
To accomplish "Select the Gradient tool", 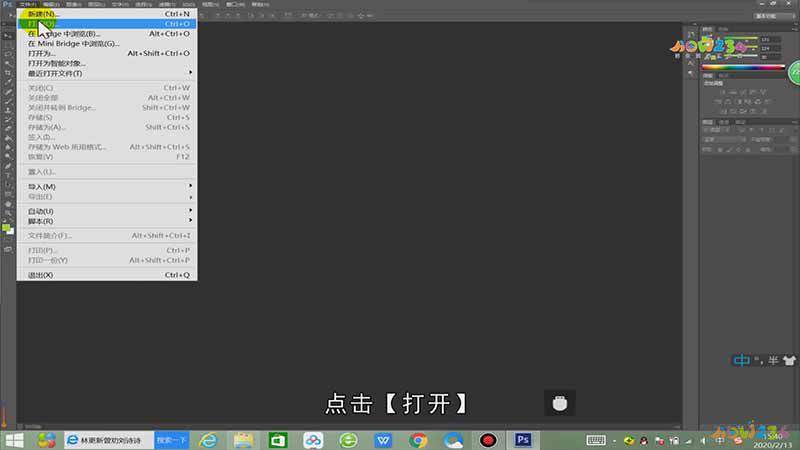I will (x=8, y=138).
